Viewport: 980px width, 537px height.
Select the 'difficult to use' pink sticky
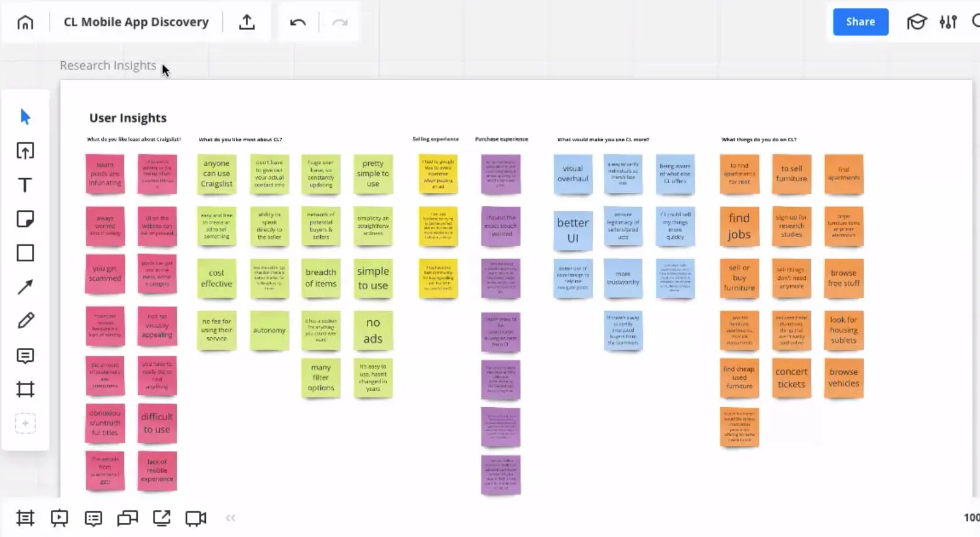(157, 423)
